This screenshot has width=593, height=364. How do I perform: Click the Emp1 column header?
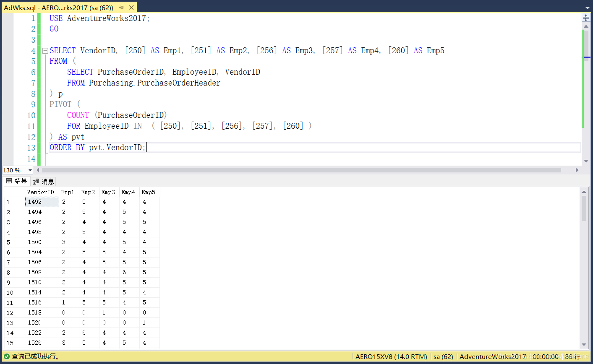coord(69,192)
